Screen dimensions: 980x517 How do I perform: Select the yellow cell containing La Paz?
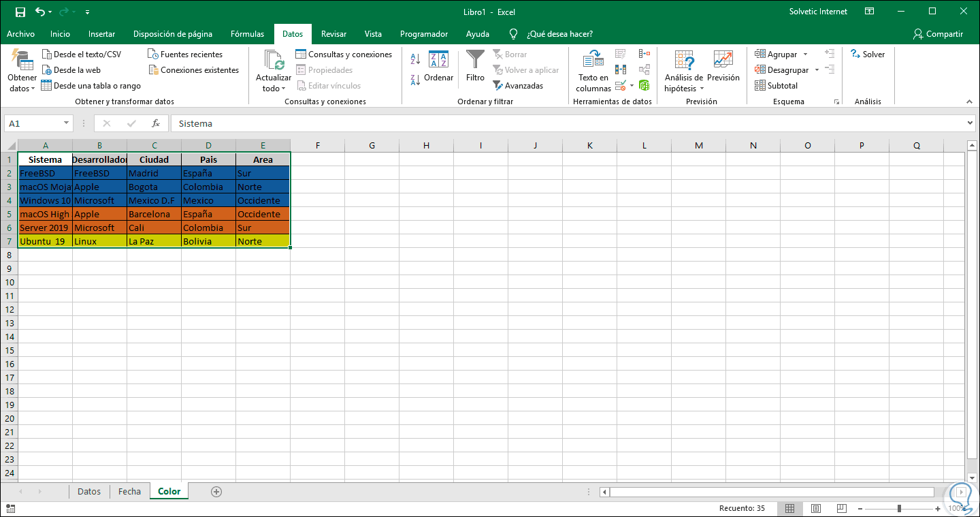tap(154, 241)
